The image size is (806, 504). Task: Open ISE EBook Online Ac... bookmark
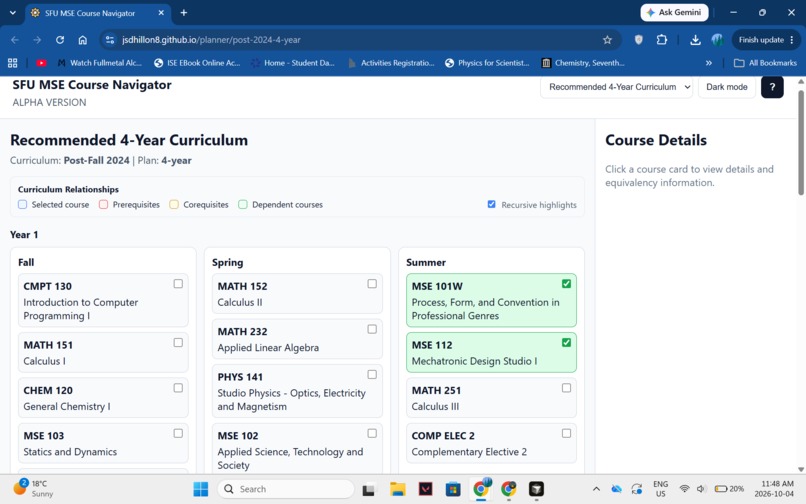pos(197,63)
